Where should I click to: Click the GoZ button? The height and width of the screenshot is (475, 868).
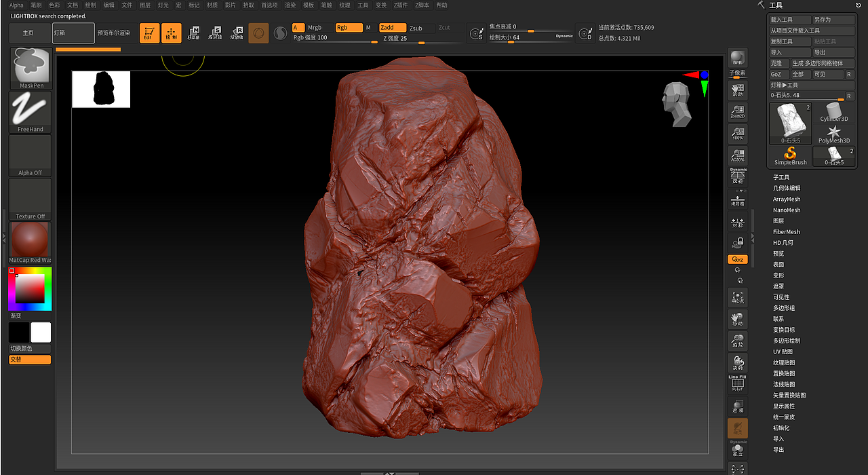point(776,75)
